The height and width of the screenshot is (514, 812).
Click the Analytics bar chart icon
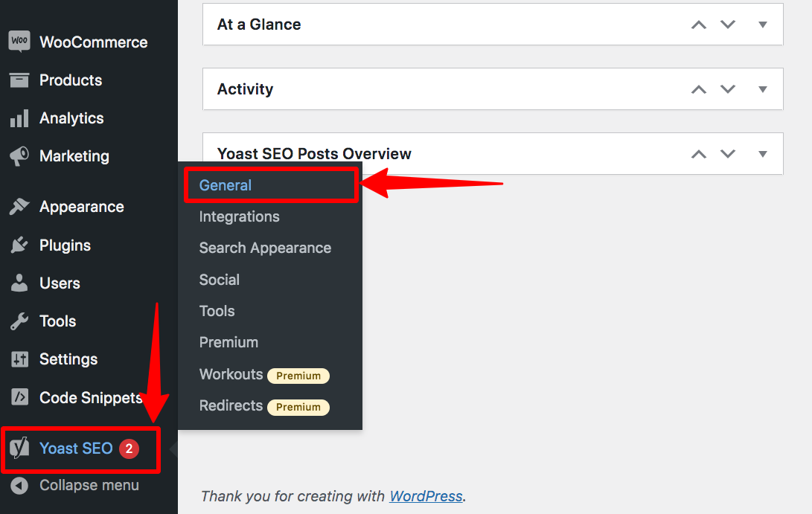pyautogui.click(x=19, y=118)
